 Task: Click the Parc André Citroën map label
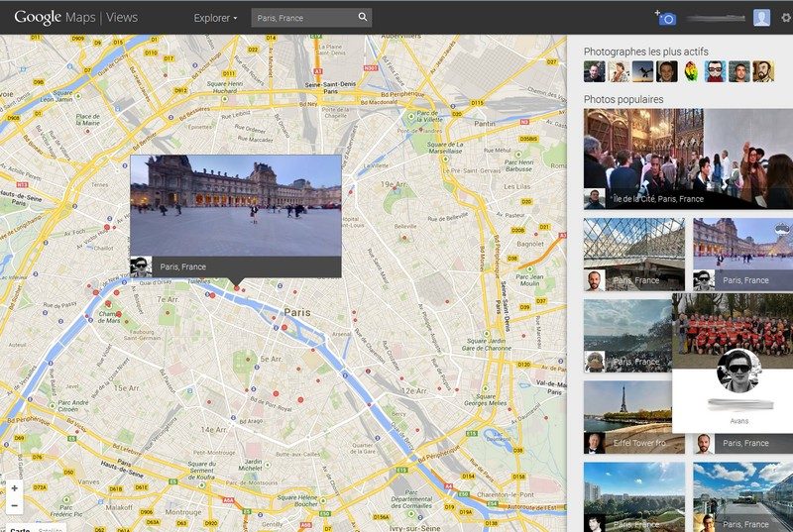point(73,406)
